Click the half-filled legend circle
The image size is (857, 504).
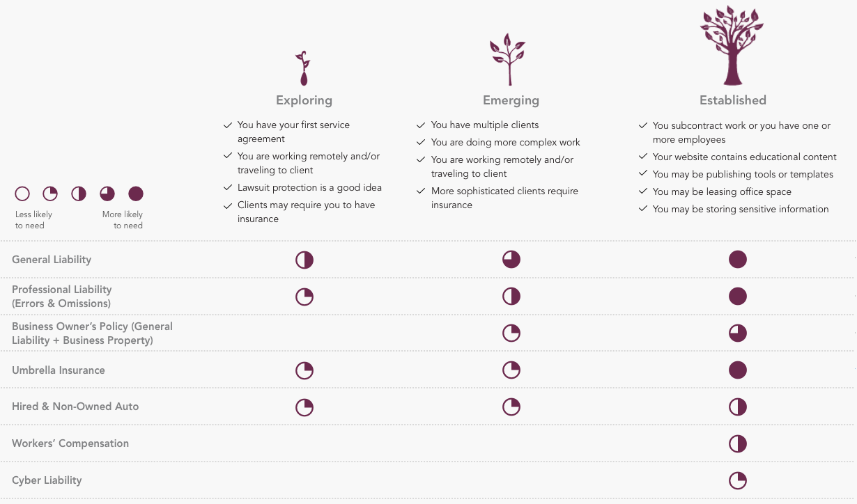[x=79, y=194]
